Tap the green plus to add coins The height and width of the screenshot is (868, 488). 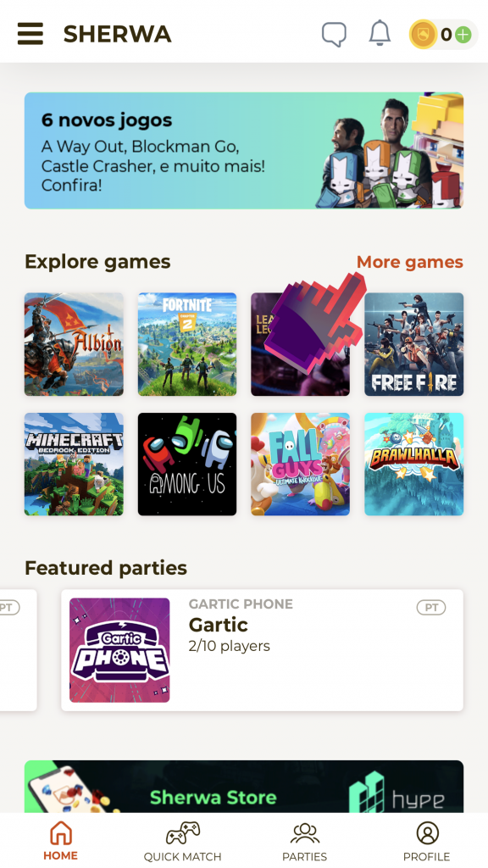tap(463, 35)
